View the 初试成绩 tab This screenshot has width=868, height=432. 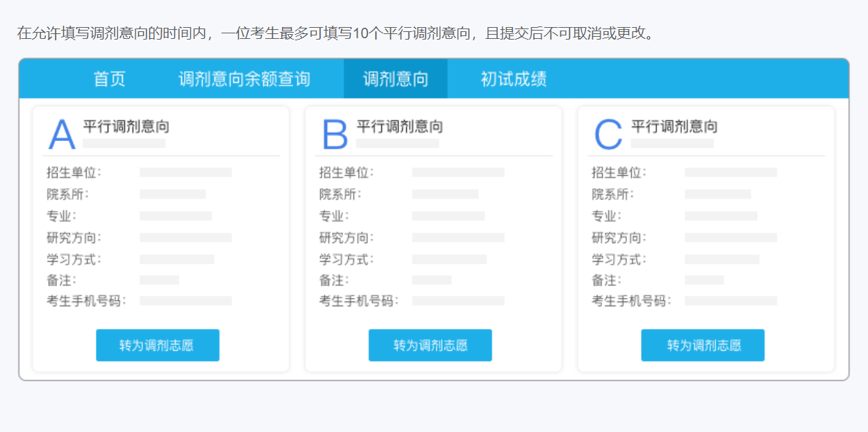[x=509, y=78]
